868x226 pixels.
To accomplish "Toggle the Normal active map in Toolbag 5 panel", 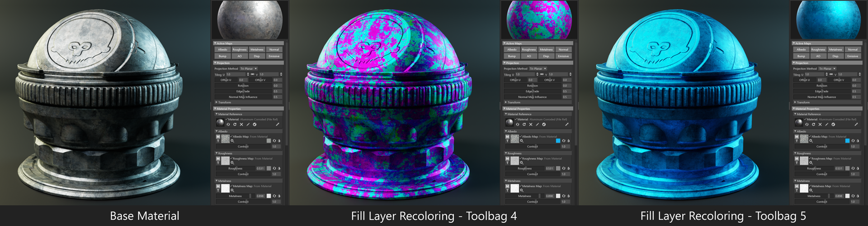I will [853, 50].
